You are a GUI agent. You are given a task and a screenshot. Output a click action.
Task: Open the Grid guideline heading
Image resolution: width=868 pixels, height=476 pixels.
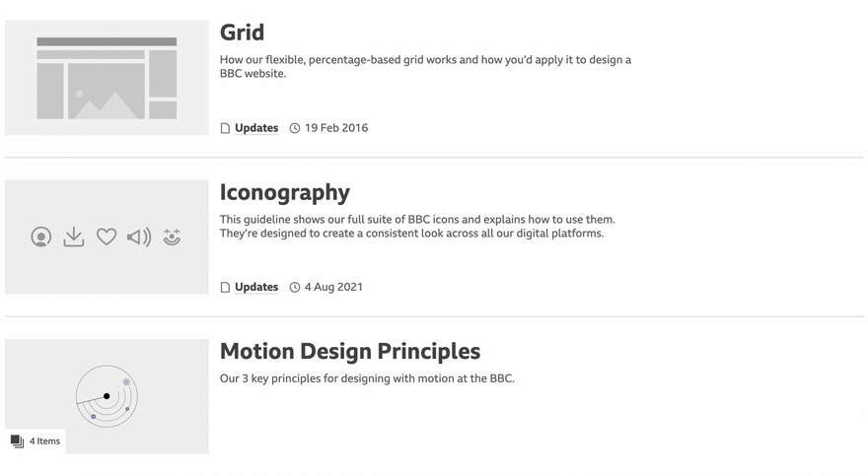242,33
